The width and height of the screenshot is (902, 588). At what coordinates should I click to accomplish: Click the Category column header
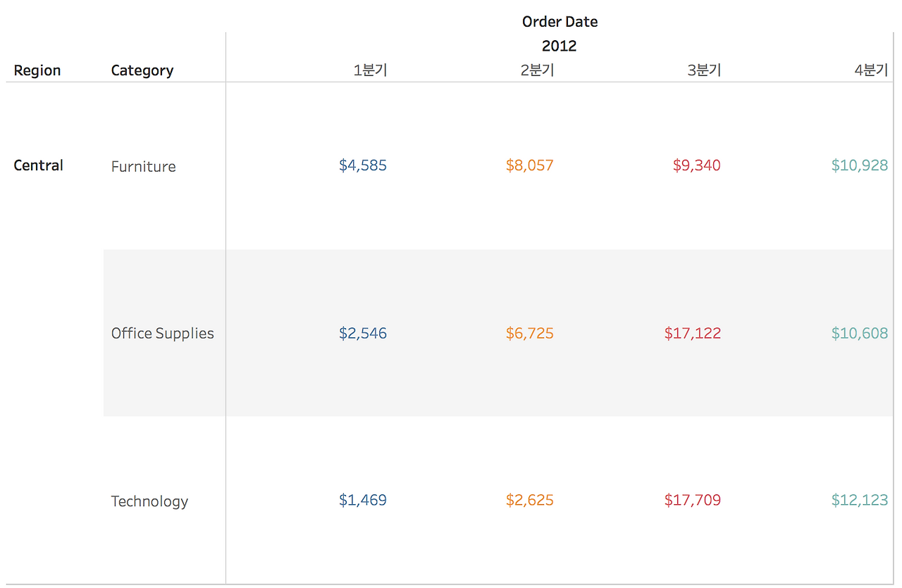click(142, 70)
